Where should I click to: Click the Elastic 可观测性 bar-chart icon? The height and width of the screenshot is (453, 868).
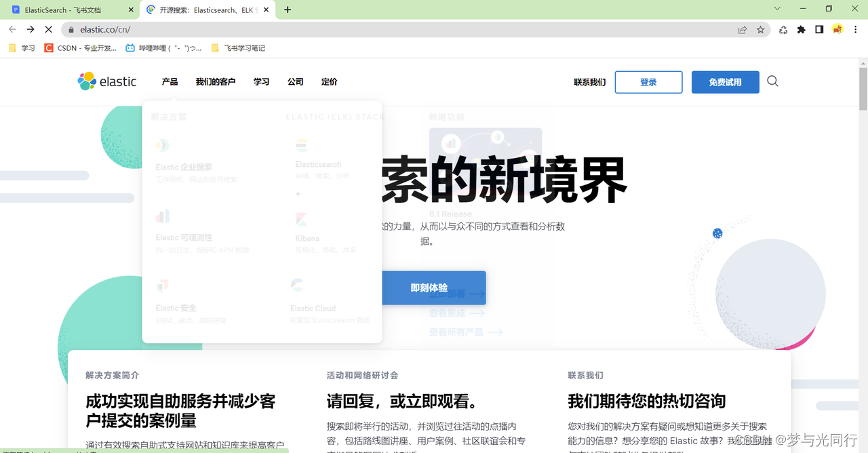tap(163, 216)
